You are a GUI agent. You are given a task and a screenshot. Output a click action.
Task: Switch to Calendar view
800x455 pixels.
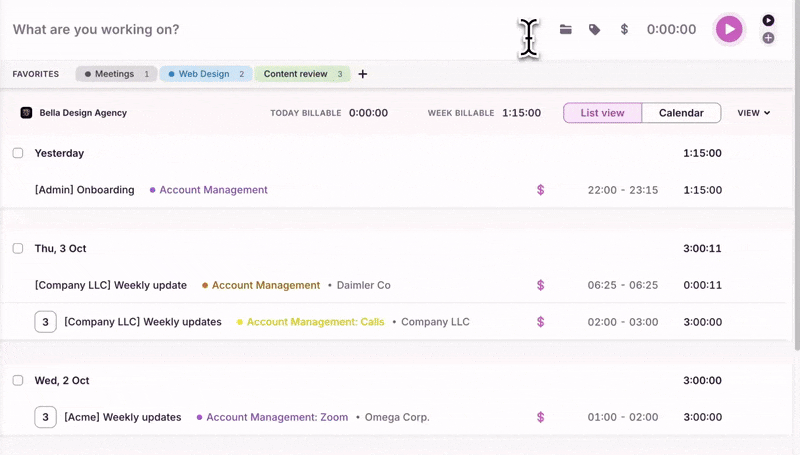tap(681, 113)
